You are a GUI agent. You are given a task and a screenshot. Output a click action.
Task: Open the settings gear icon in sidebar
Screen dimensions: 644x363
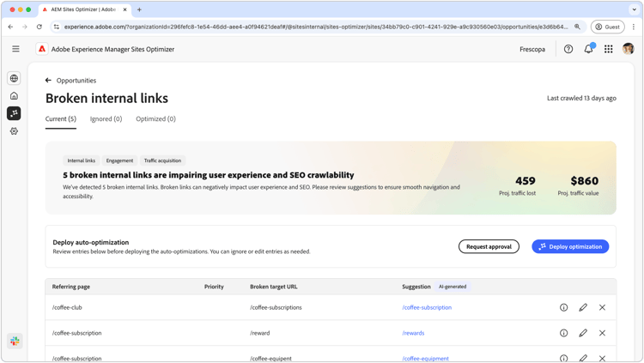[x=14, y=131]
